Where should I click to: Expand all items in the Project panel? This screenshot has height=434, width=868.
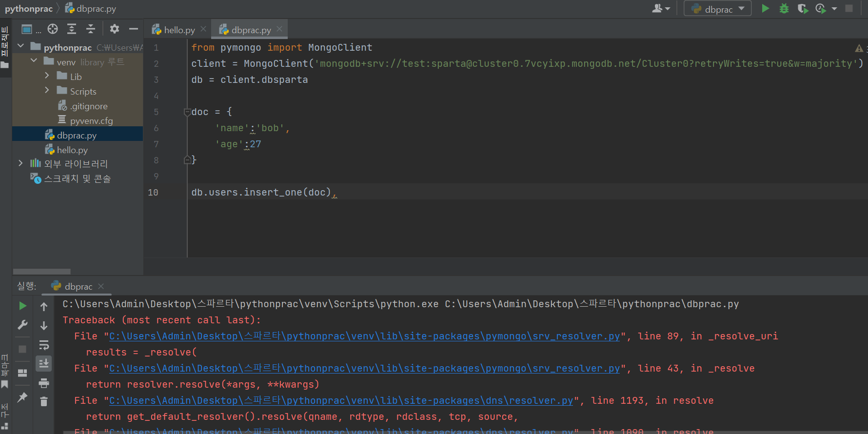[72, 29]
